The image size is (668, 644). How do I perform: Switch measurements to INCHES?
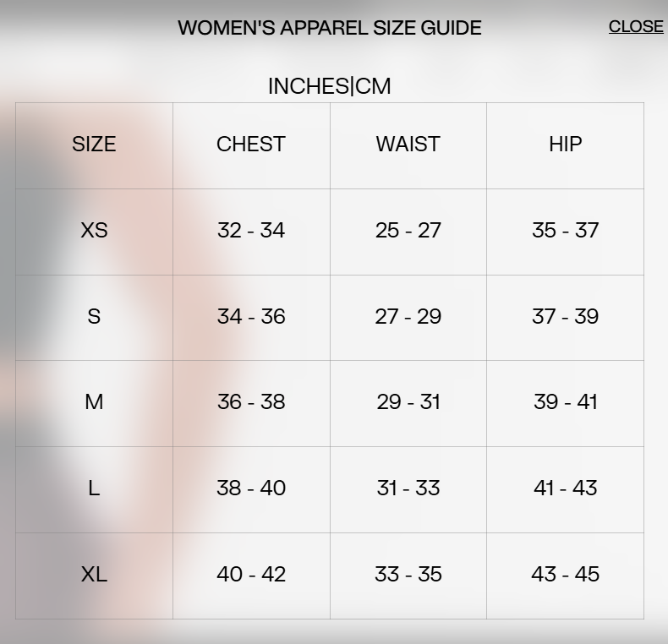[308, 86]
